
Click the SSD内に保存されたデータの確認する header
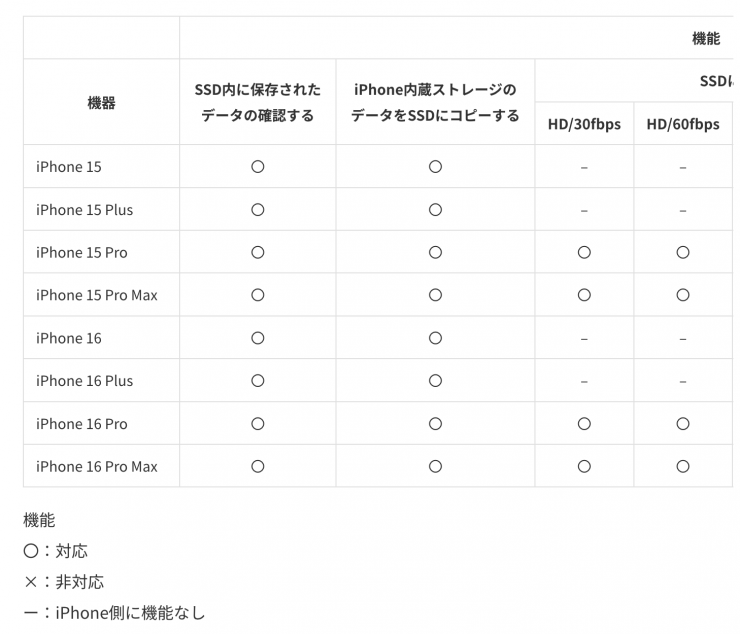click(x=257, y=103)
